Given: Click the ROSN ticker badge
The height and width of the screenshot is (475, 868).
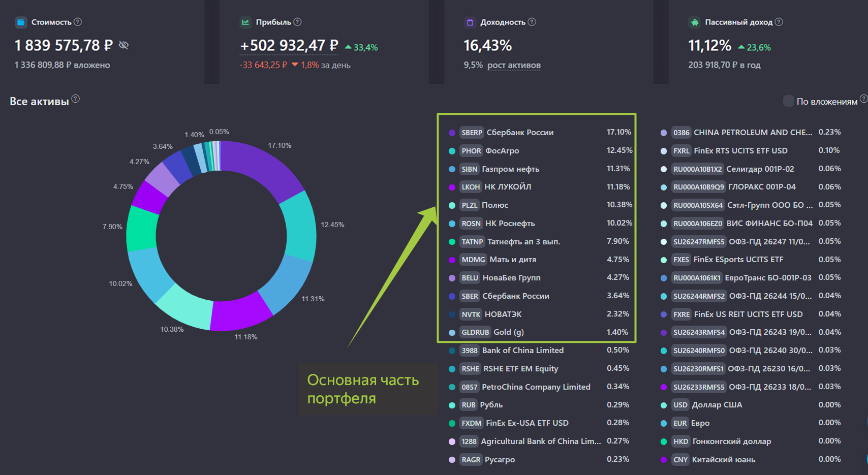Looking at the screenshot, I should tap(471, 224).
